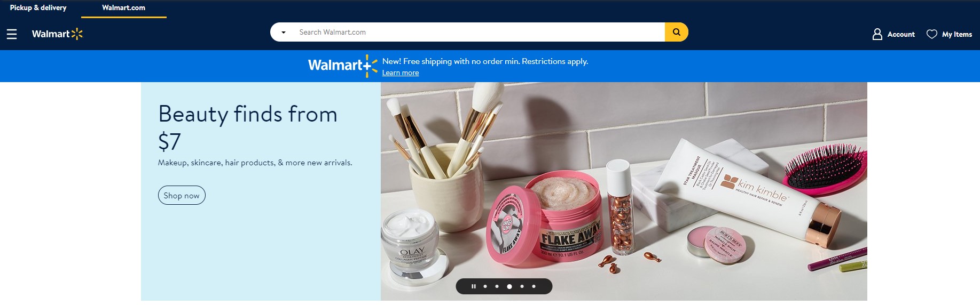980x305 pixels.
Task: Select the active third carousel dot
Action: point(509,286)
